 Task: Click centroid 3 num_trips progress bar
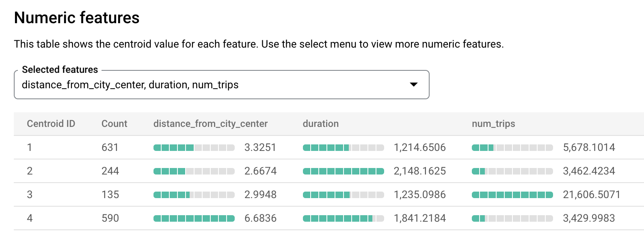tap(512, 195)
